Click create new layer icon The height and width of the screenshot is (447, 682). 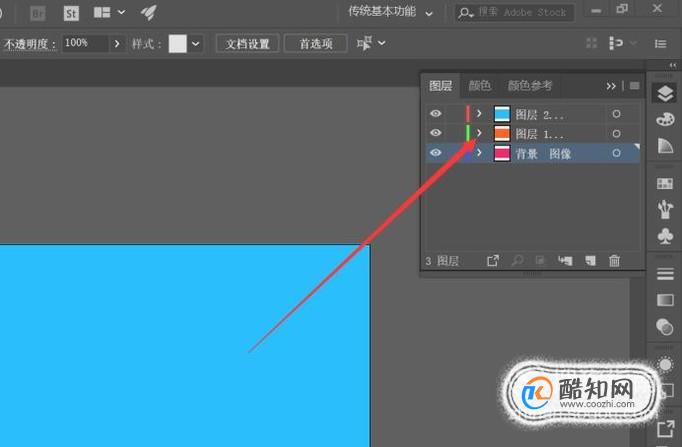590,260
